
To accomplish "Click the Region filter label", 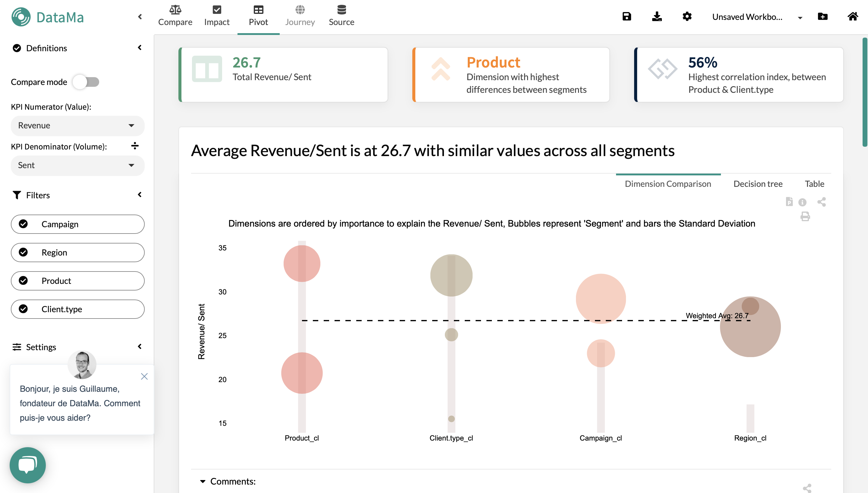I will click(x=54, y=253).
